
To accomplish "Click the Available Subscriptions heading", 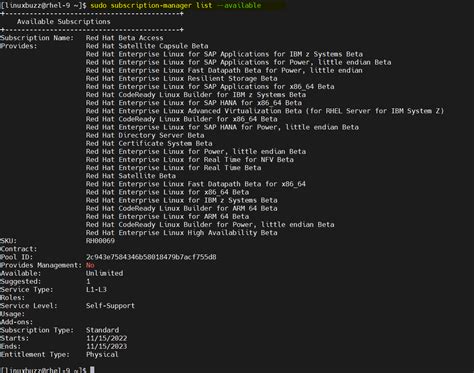I will click(64, 22).
